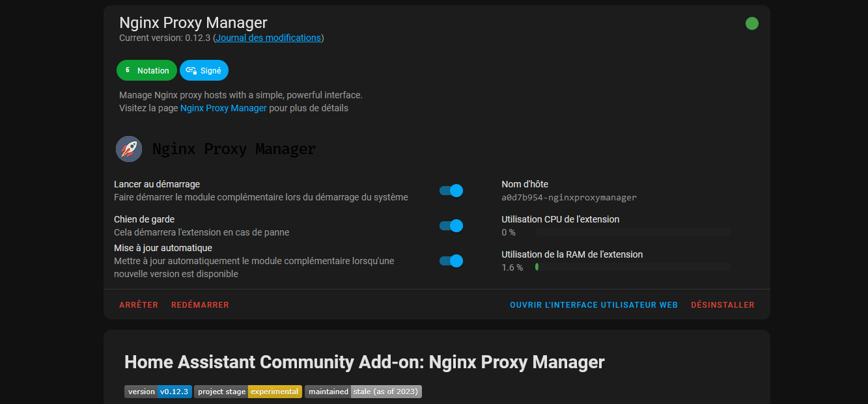Screen dimensions: 868x404
Task: Click the 0 % CPU value
Action: (509, 232)
